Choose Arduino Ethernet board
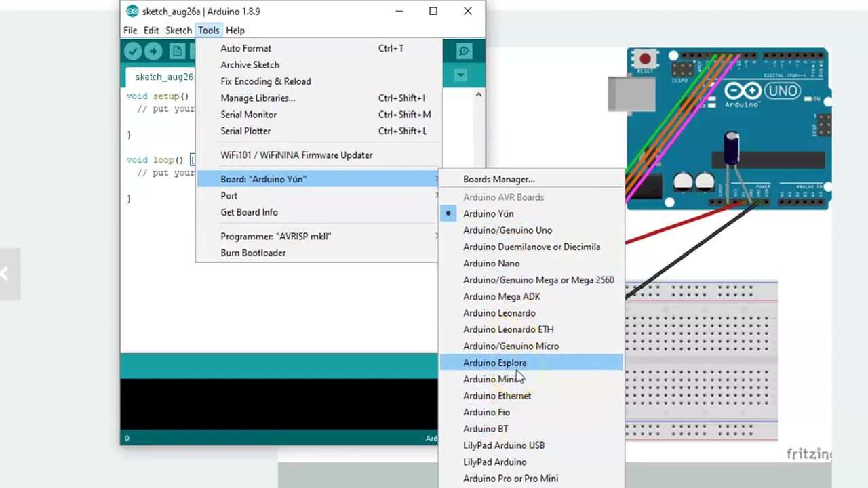868x488 pixels. tap(531, 396)
